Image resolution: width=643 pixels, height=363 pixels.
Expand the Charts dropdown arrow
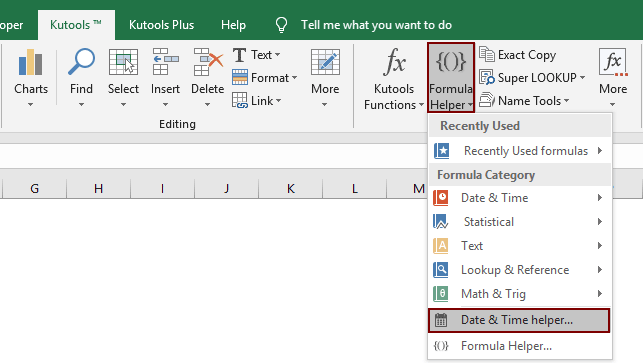coord(30,105)
